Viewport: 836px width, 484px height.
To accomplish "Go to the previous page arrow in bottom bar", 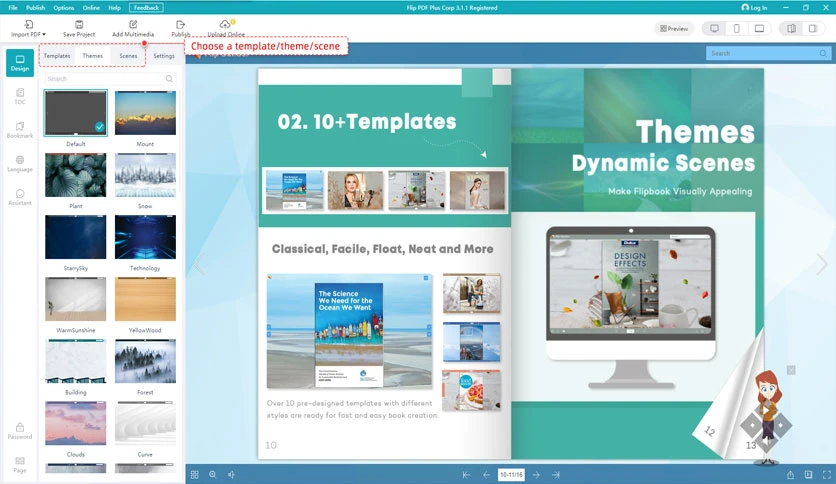I will (x=486, y=474).
